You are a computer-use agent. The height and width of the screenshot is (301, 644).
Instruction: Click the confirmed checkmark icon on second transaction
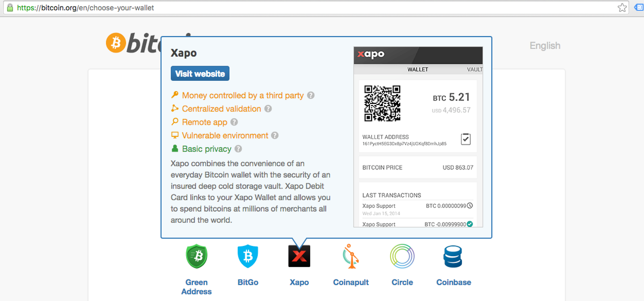pyautogui.click(x=470, y=224)
